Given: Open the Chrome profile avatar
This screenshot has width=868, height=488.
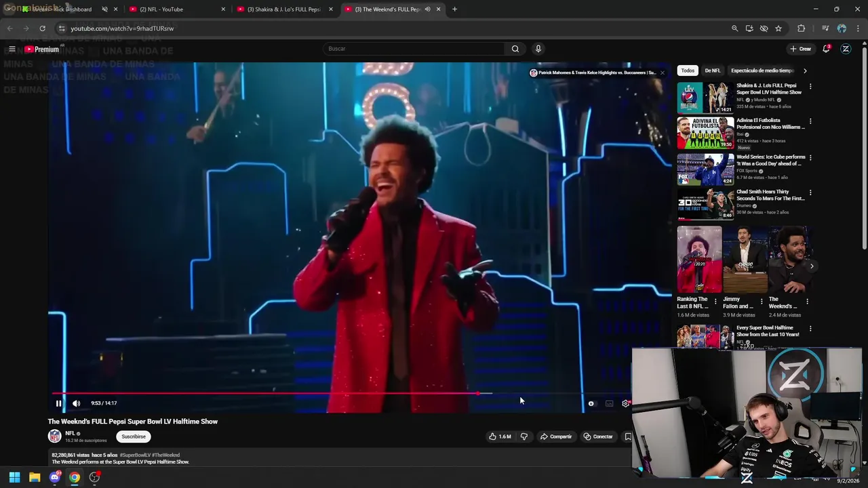Looking at the screenshot, I should 842,28.
